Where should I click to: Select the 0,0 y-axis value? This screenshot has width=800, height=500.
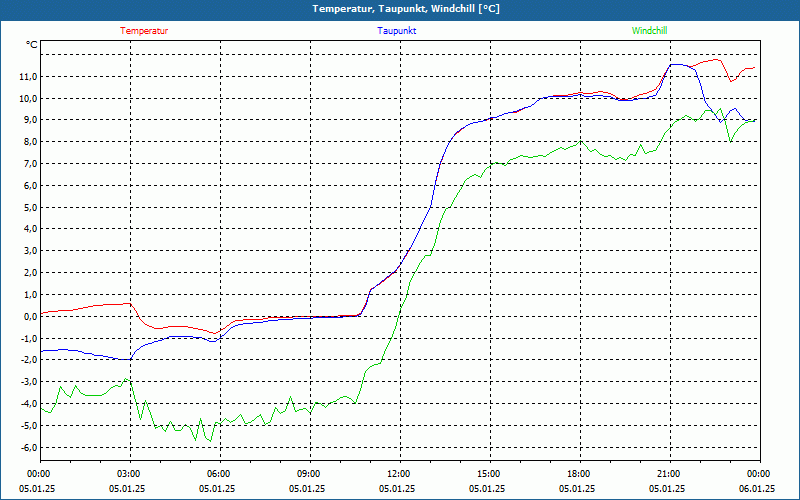tap(30, 316)
